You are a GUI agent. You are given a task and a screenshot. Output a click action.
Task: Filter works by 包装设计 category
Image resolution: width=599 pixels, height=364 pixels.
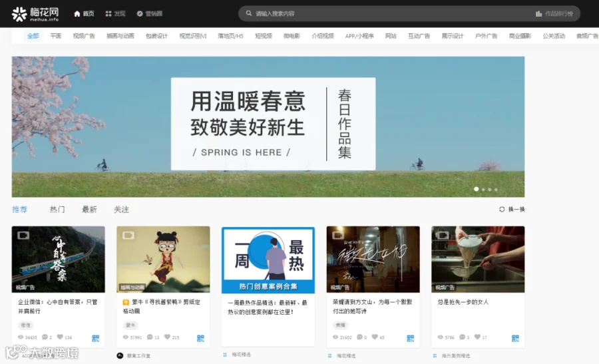pyautogui.click(x=156, y=36)
